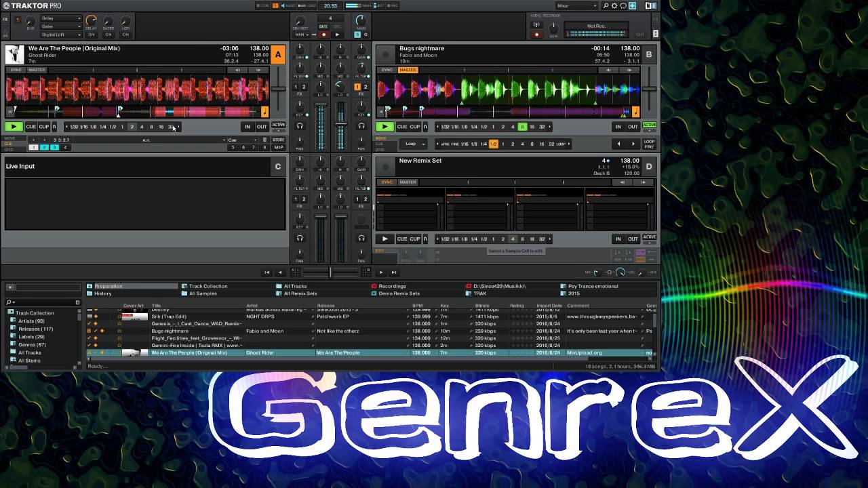Click the Deck B flux mode icon

click(425, 127)
